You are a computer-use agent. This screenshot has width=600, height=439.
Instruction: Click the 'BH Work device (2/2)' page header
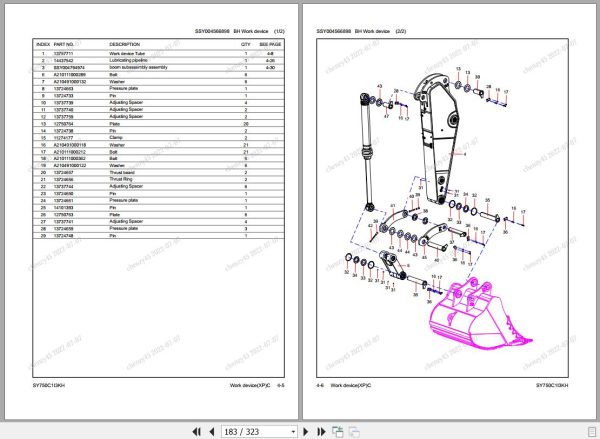coord(380,31)
